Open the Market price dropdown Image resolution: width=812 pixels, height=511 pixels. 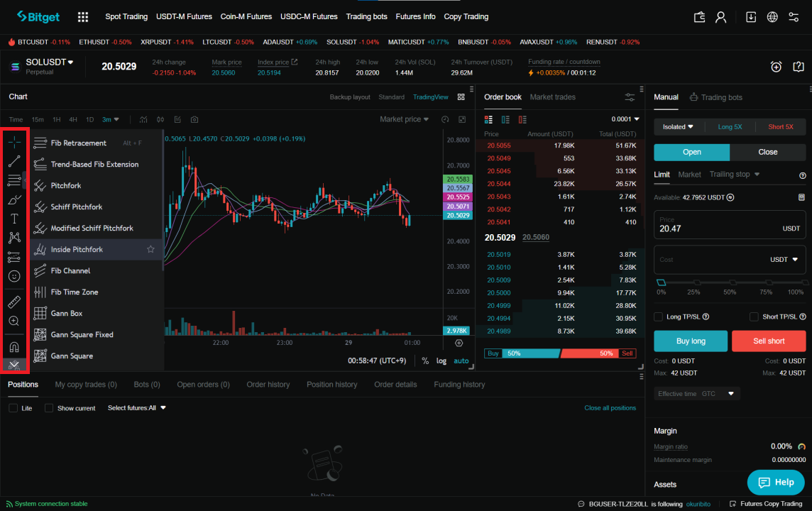click(x=404, y=120)
